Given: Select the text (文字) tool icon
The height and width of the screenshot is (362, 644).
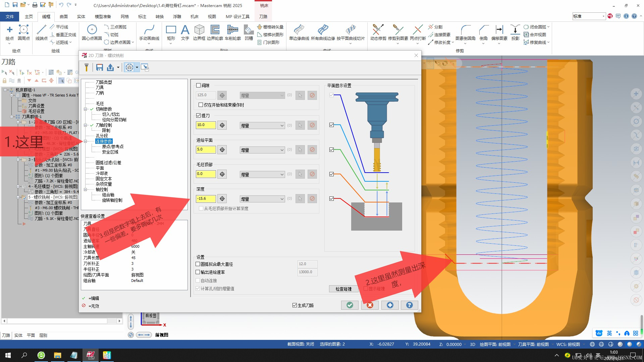Looking at the screenshot, I should [185, 30].
